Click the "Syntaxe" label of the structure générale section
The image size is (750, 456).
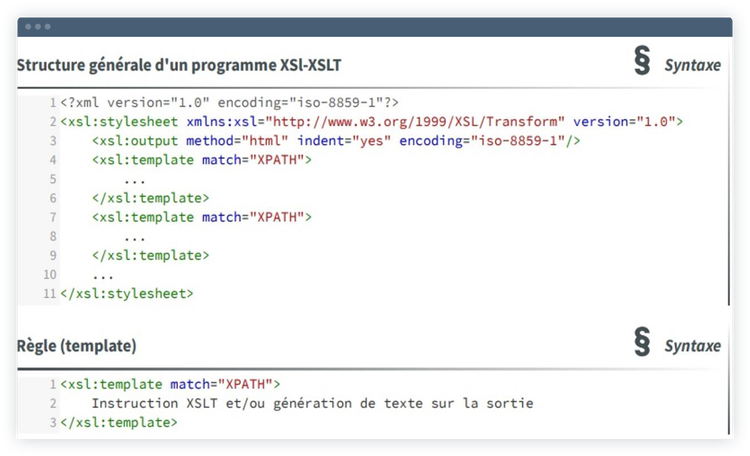click(x=693, y=65)
